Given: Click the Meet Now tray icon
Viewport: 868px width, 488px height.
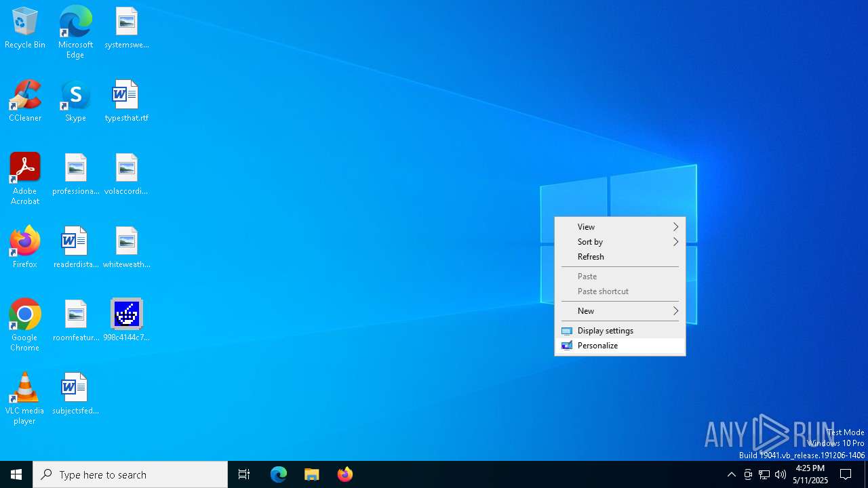Looking at the screenshot, I should click(x=748, y=474).
